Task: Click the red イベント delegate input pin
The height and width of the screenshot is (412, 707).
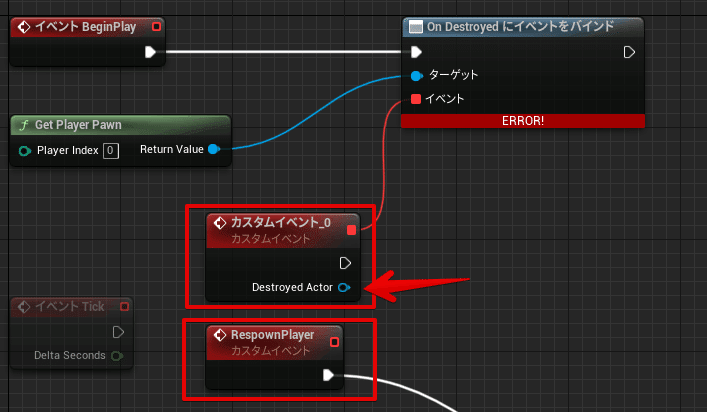Action: pos(416,99)
